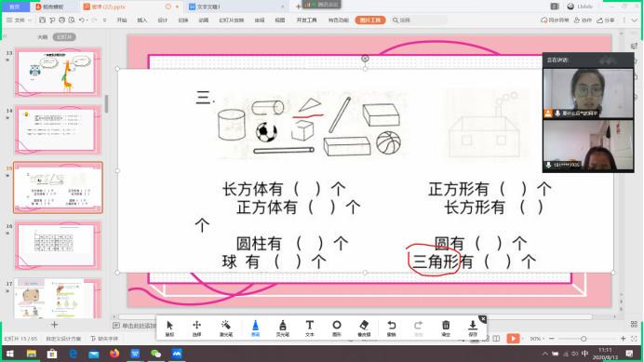The height and width of the screenshot is (362, 644).
Task: Pick the eraser tool in annotation bar
Action: coord(364,328)
